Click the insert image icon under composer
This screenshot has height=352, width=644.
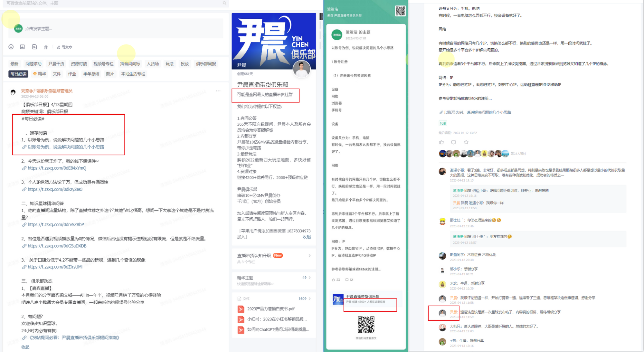click(23, 47)
